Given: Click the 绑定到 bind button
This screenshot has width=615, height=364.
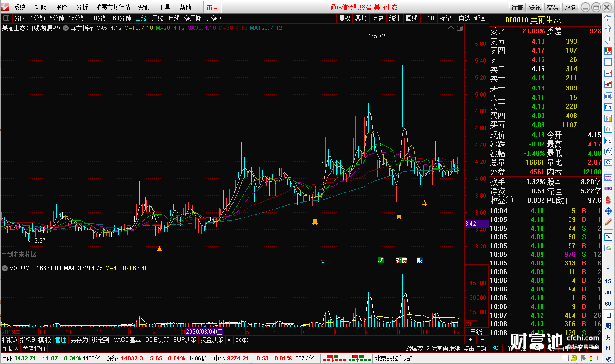Looking at the screenshot, I should click(100, 340).
